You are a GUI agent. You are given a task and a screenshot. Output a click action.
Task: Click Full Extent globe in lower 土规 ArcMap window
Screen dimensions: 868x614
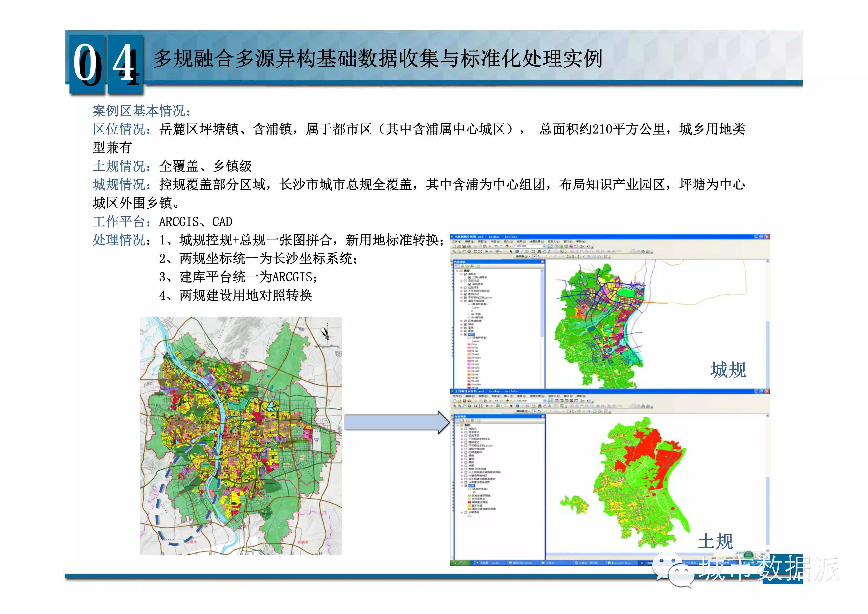point(470,406)
